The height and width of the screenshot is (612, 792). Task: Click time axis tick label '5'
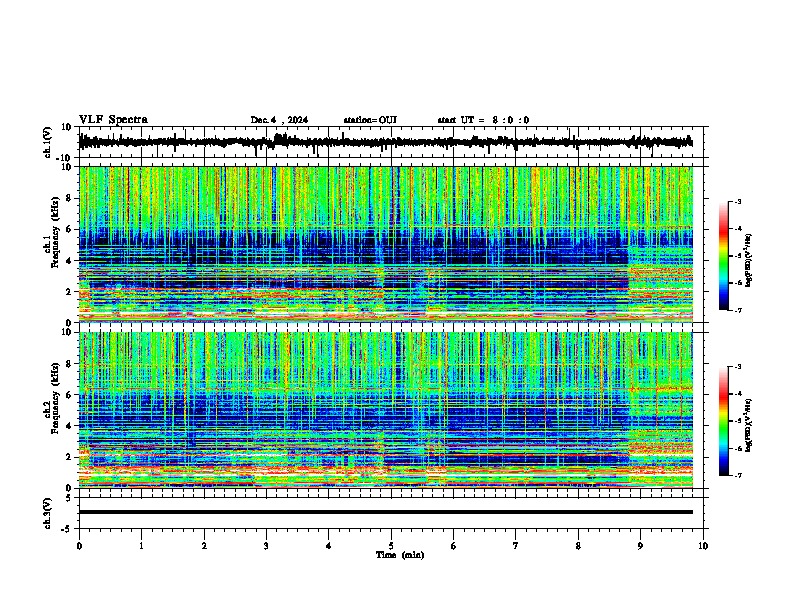click(391, 546)
